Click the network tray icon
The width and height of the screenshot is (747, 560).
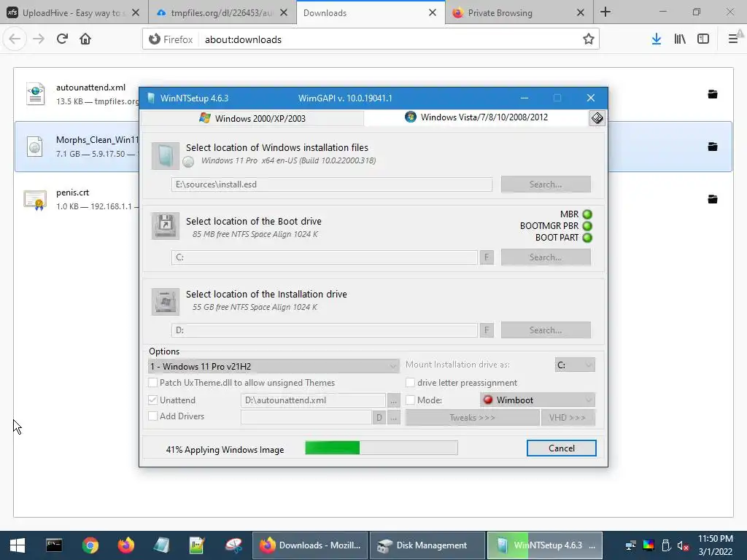coord(631,545)
